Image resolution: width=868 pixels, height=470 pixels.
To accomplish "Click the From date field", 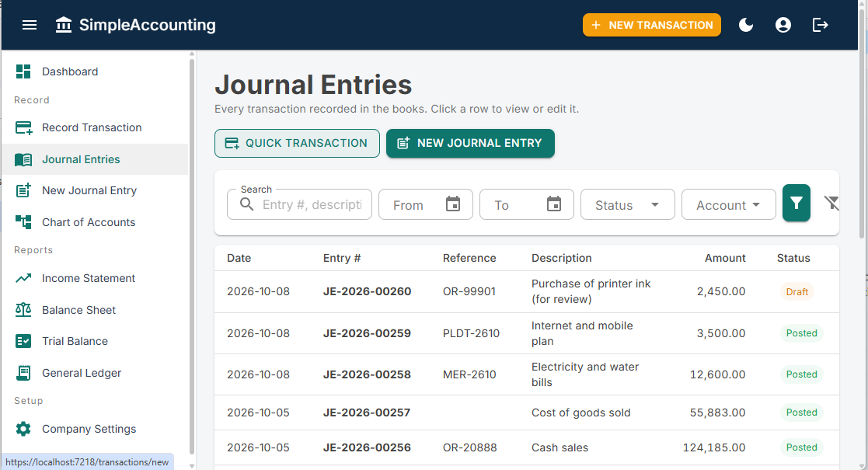I will point(426,204).
